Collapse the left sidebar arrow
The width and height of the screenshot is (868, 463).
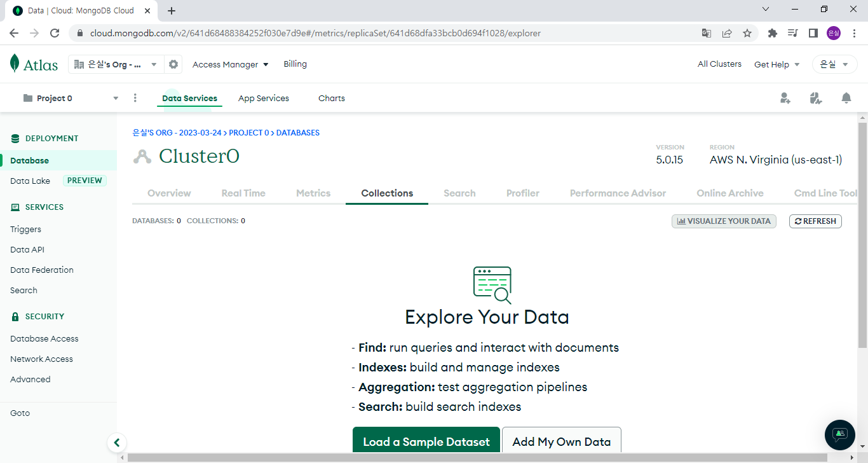coord(116,442)
